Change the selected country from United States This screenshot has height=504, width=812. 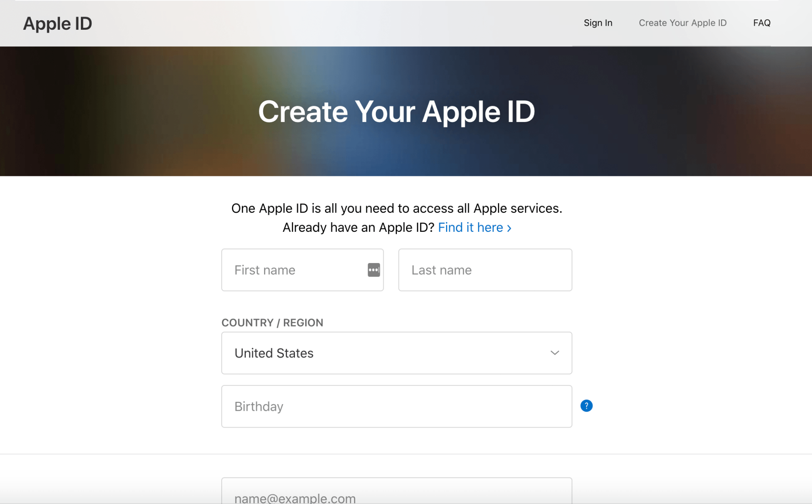tap(396, 353)
